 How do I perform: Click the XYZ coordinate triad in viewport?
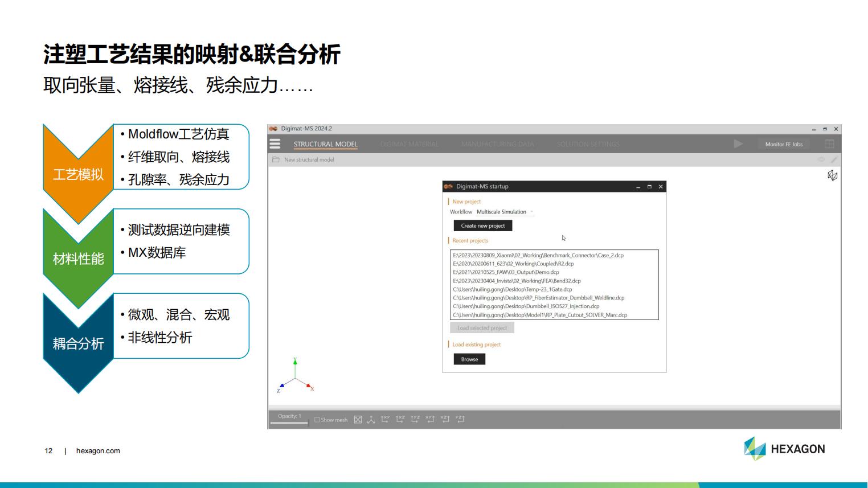point(295,376)
